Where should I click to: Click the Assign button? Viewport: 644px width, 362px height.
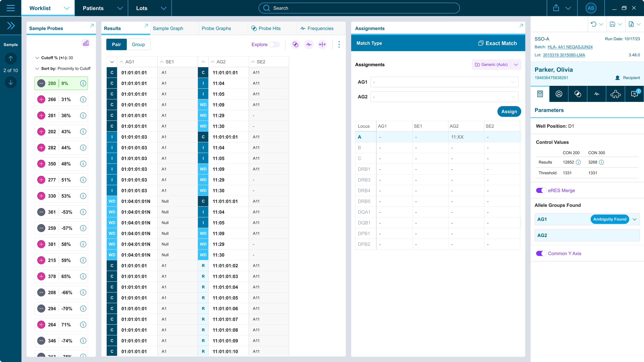click(x=509, y=111)
